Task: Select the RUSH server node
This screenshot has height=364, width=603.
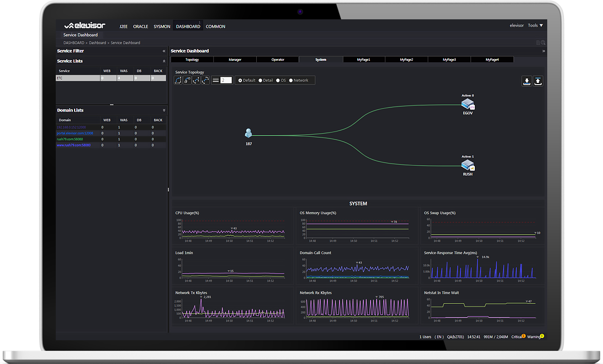Action: [x=468, y=166]
